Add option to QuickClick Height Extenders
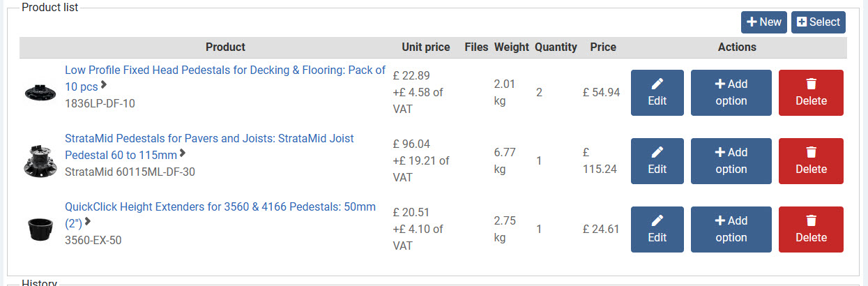This screenshot has width=868, height=286. [x=731, y=229]
